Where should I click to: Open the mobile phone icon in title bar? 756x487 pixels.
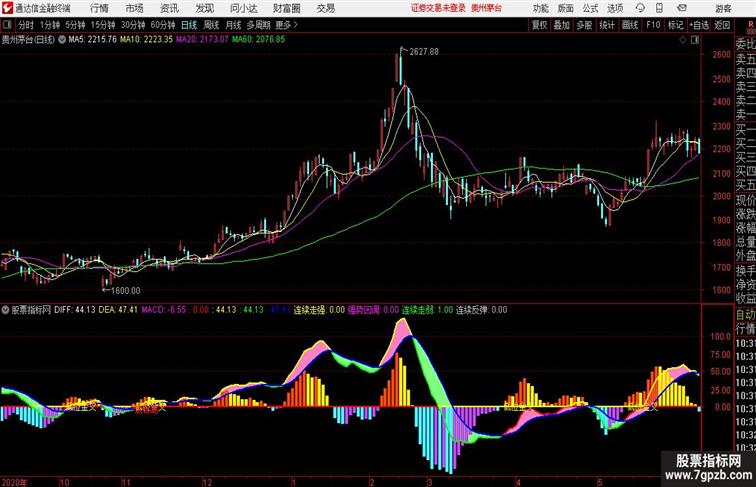point(660,8)
